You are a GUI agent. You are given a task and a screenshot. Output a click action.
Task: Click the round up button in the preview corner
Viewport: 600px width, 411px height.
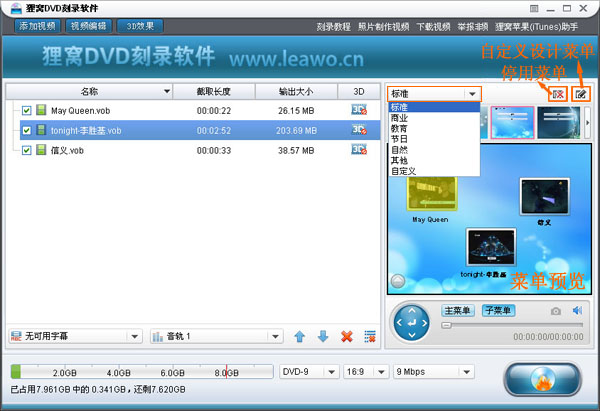[x=398, y=281]
